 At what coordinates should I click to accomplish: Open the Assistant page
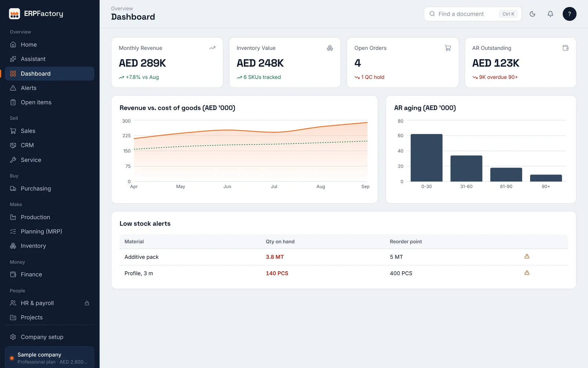[x=50, y=59]
